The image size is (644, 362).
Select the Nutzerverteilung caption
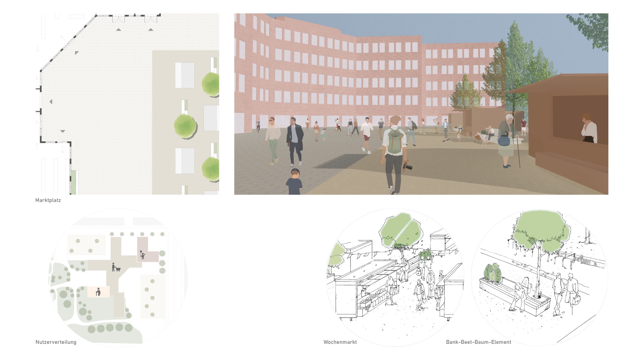pos(56,342)
